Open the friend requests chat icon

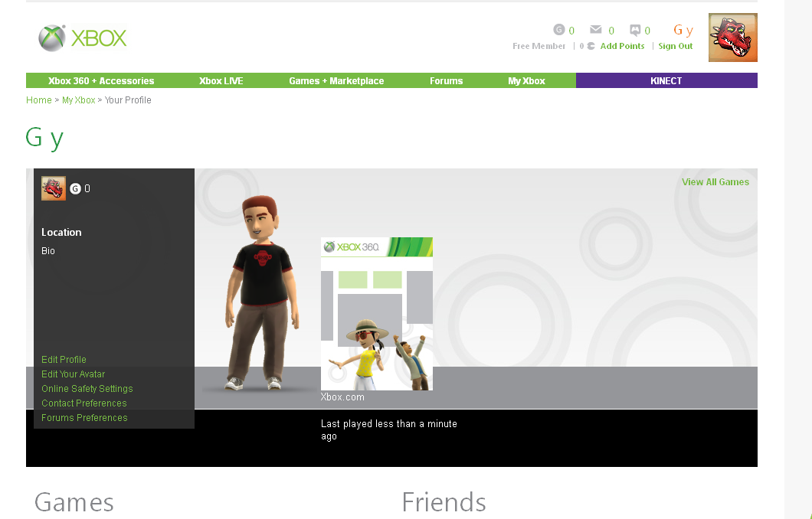coord(635,30)
